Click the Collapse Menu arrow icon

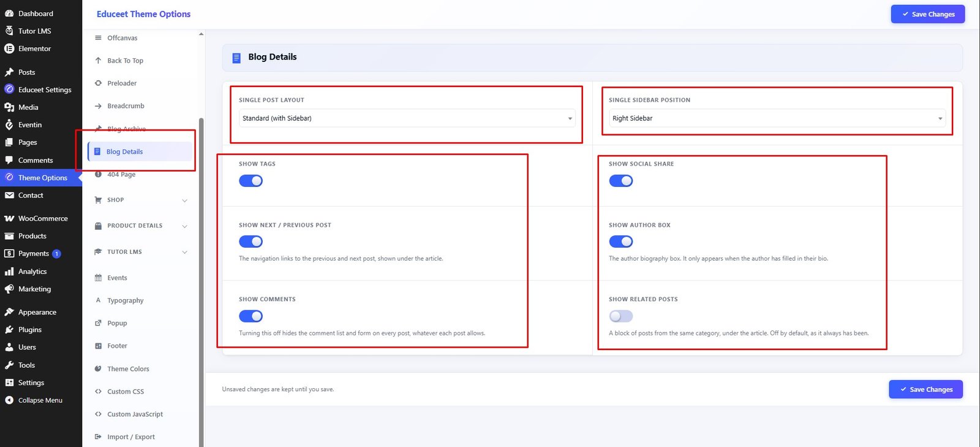point(9,400)
